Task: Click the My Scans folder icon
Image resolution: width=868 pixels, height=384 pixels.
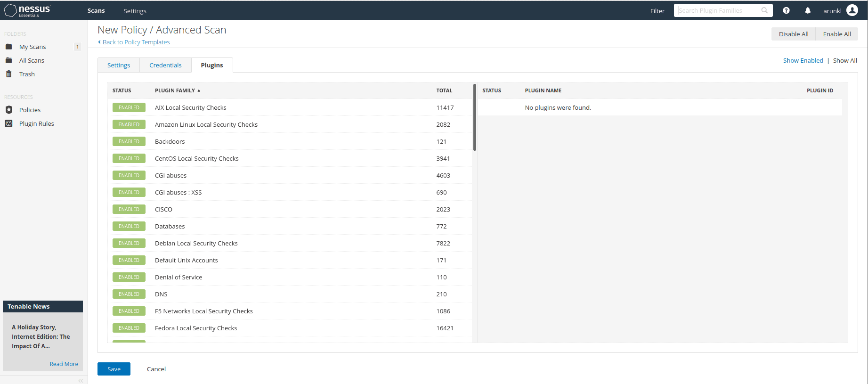Action: tap(8, 47)
